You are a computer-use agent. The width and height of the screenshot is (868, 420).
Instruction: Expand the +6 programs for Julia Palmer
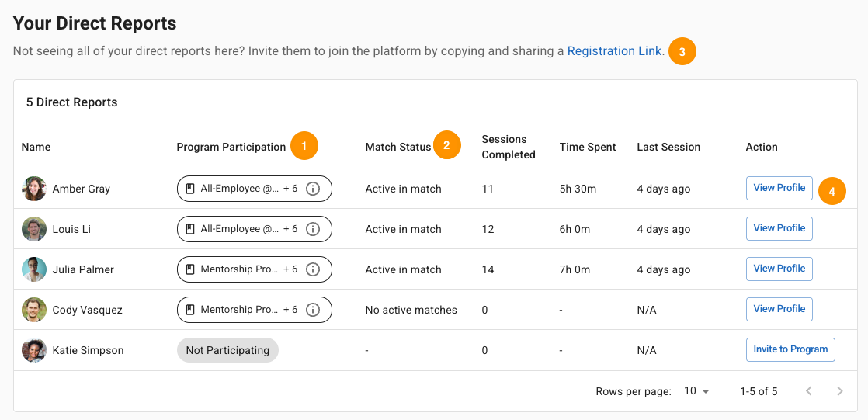290,269
